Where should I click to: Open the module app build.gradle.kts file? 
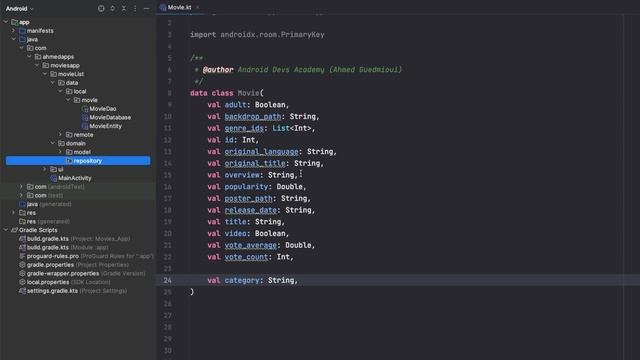pos(67,247)
